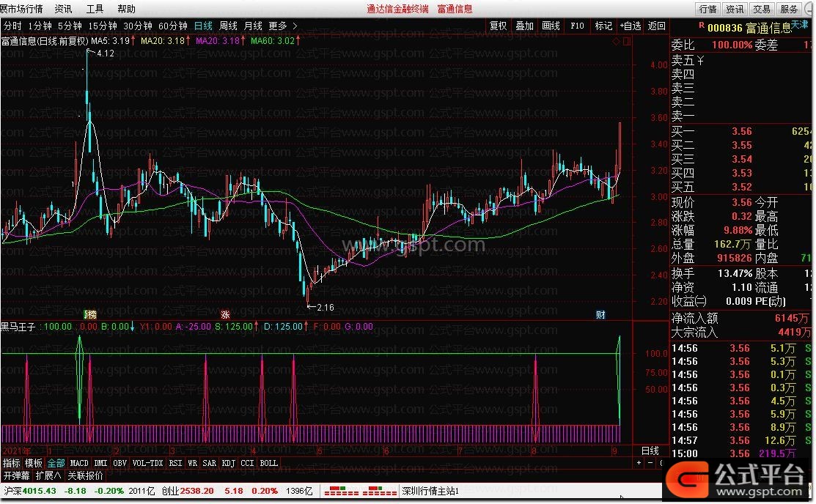The image size is (816, 504).
Task: Add stock to watchlist with +自选
Action: point(631,26)
